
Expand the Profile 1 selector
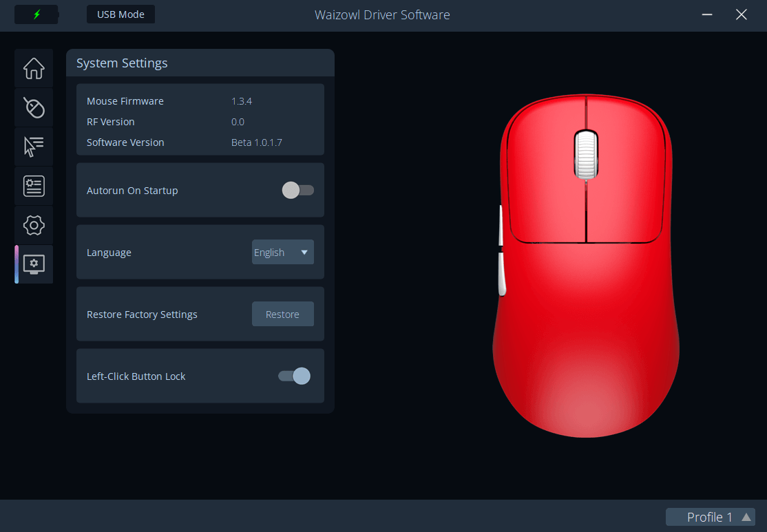click(711, 517)
